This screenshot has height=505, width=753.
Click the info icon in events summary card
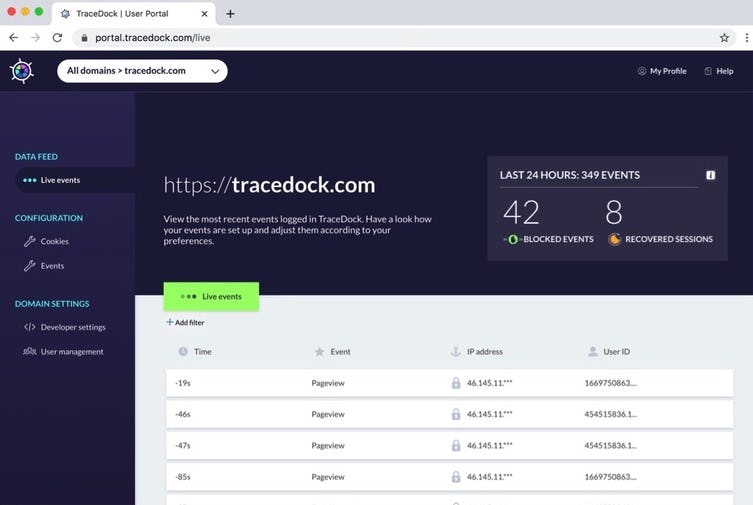point(711,175)
